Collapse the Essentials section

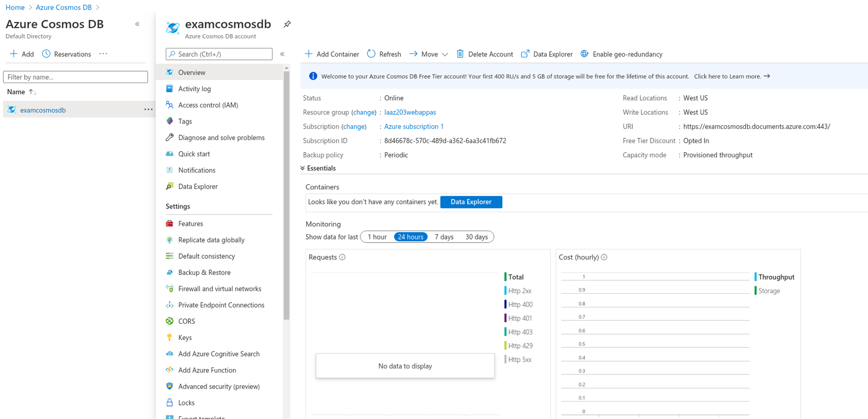[303, 168]
